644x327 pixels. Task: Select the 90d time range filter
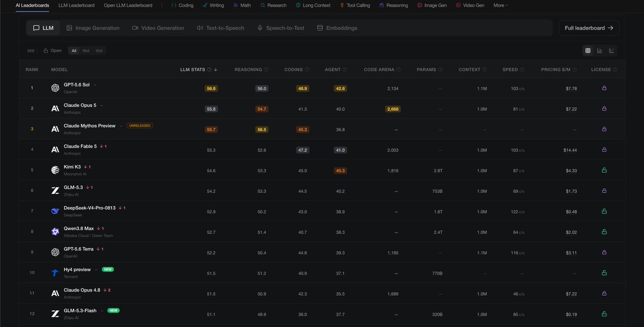(86, 50)
